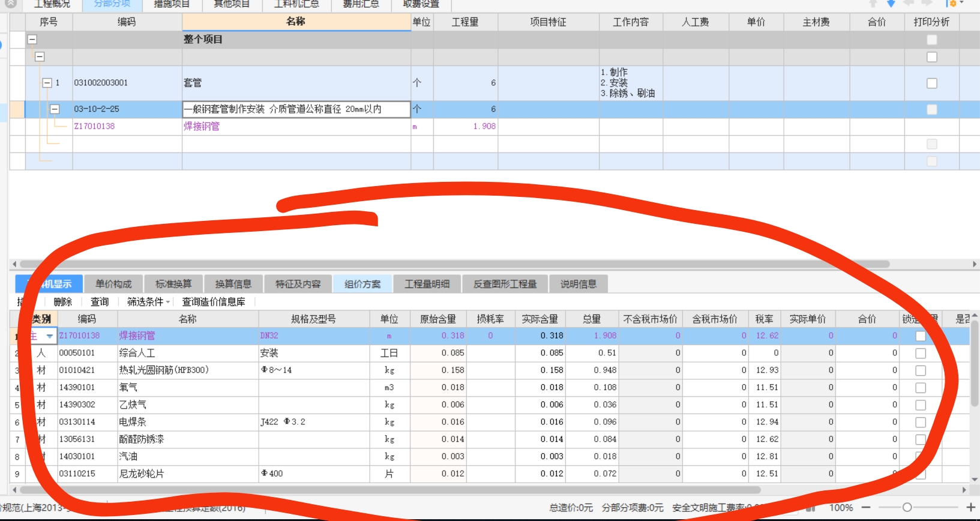980x521 pixels.
Task: Toggle lock checkbox for 乙炔气 row
Action: coord(921,405)
